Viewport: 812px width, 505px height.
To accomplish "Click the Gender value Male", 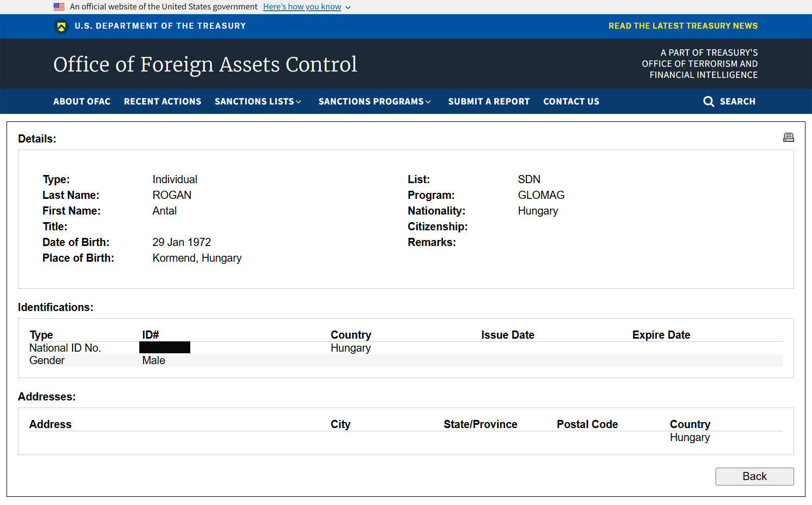I will (x=153, y=360).
